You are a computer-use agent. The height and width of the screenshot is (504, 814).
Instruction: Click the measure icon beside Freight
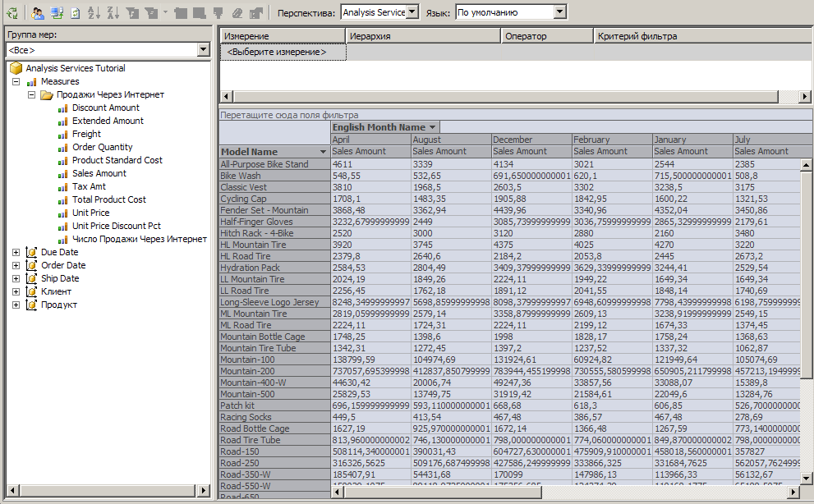pos(62,135)
